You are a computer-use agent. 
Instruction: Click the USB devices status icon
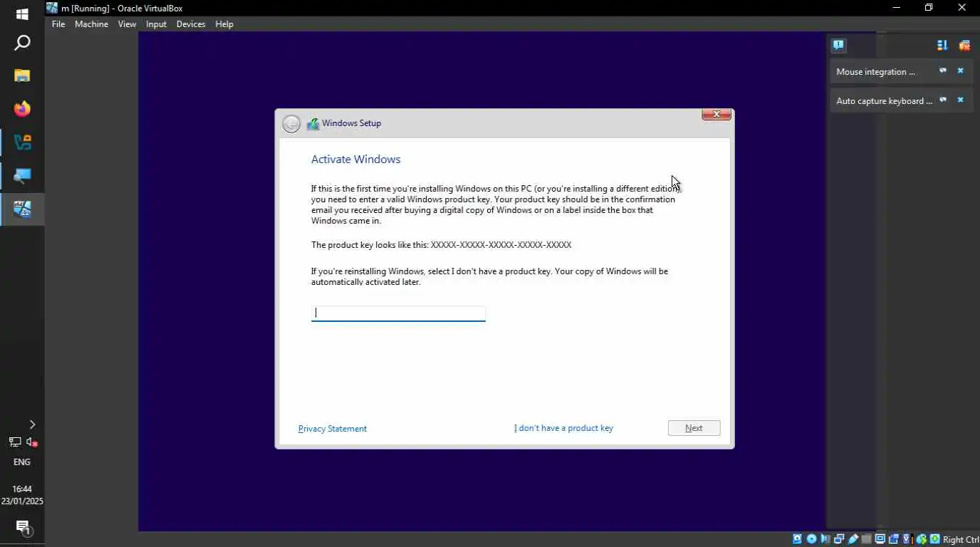click(x=853, y=539)
